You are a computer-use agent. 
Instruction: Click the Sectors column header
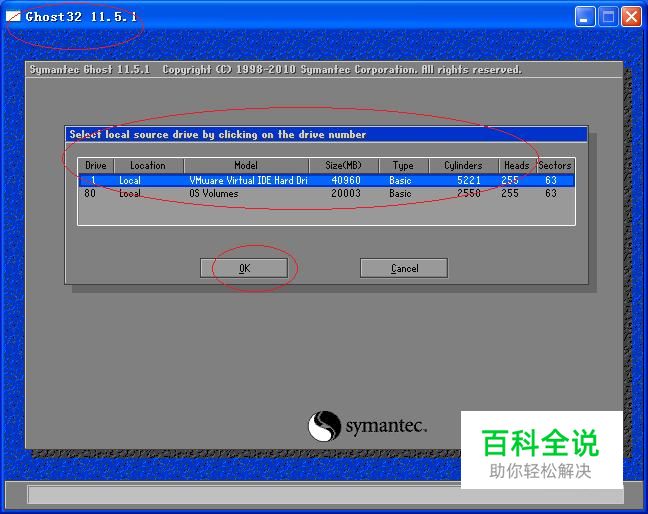click(x=555, y=165)
